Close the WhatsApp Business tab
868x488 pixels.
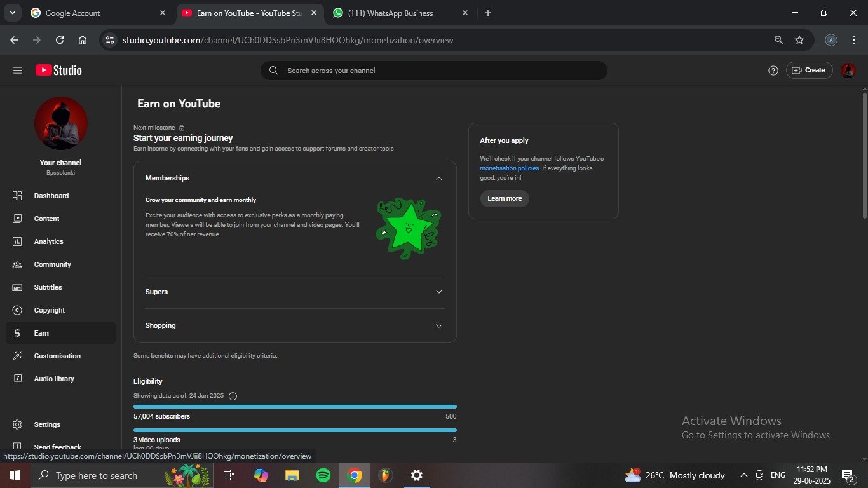(x=465, y=13)
